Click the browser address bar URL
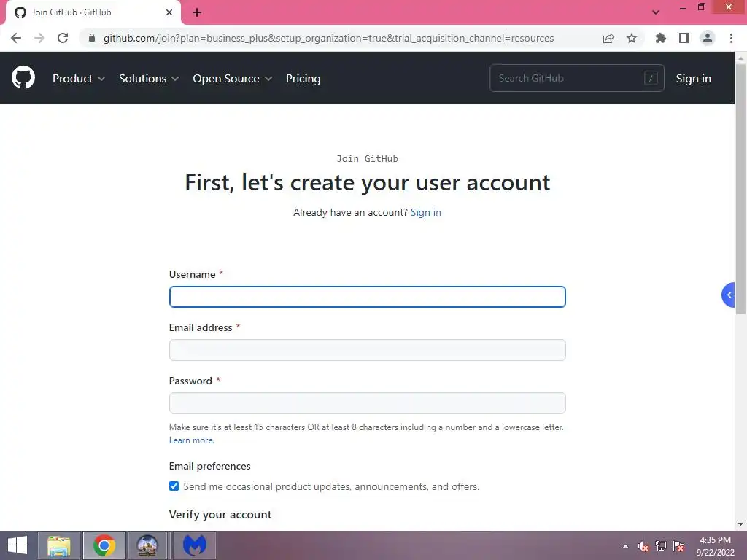 click(x=329, y=38)
